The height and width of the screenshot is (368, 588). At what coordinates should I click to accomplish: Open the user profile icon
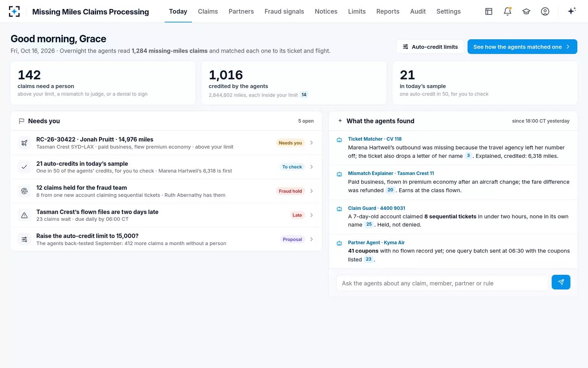[x=545, y=11]
